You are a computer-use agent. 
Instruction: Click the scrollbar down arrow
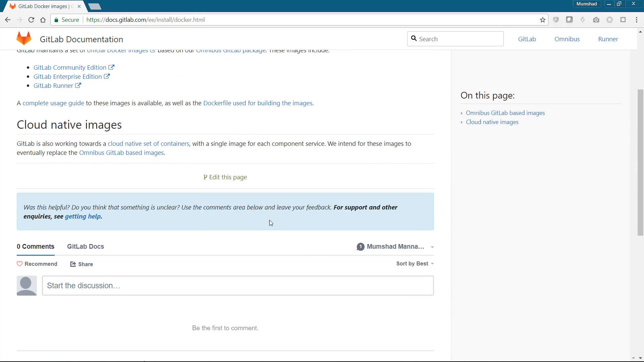coord(640,358)
